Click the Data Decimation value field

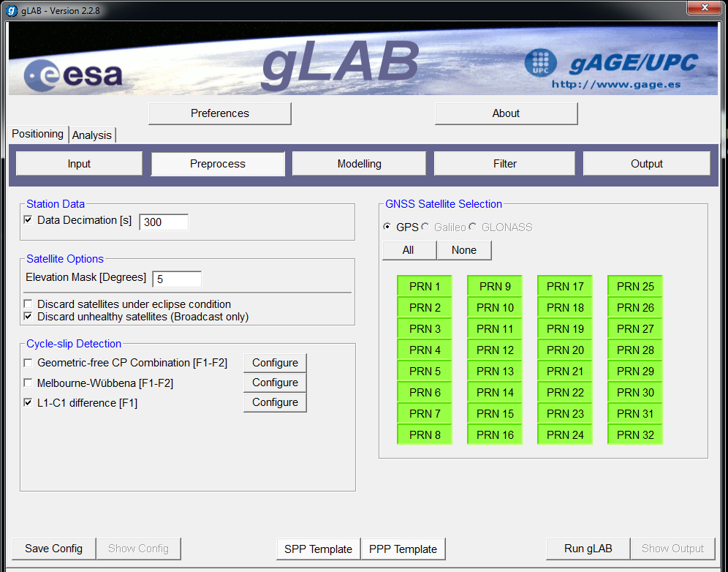[164, 222]
